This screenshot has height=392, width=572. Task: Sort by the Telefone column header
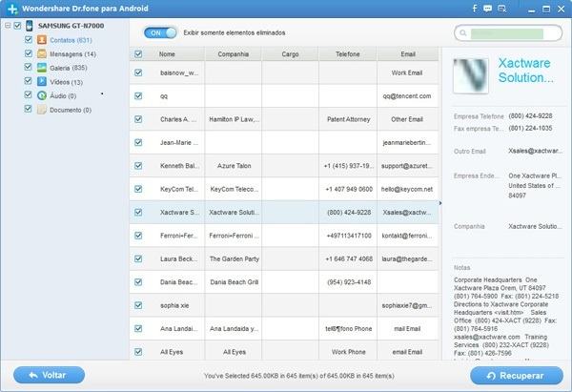point(348,54)
